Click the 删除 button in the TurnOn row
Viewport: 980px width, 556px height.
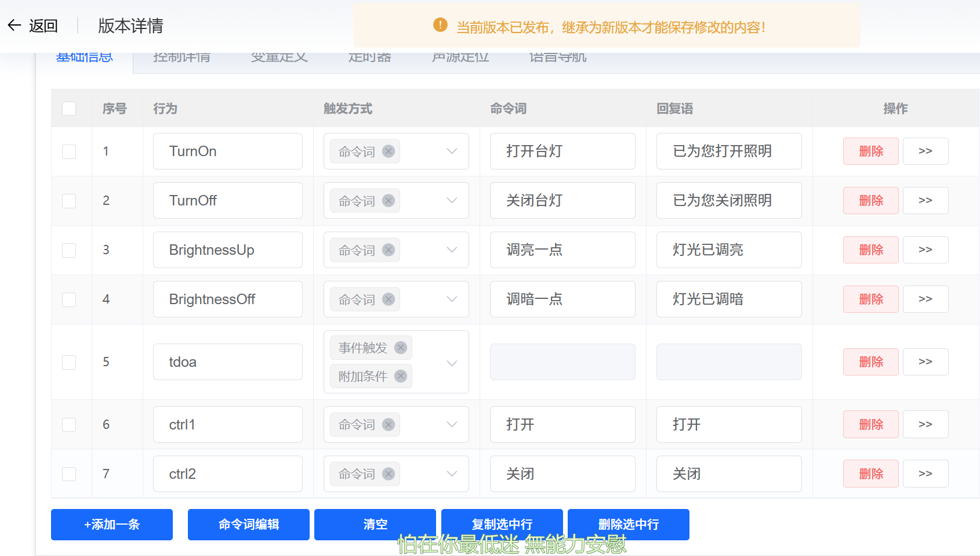coord(870,151)
